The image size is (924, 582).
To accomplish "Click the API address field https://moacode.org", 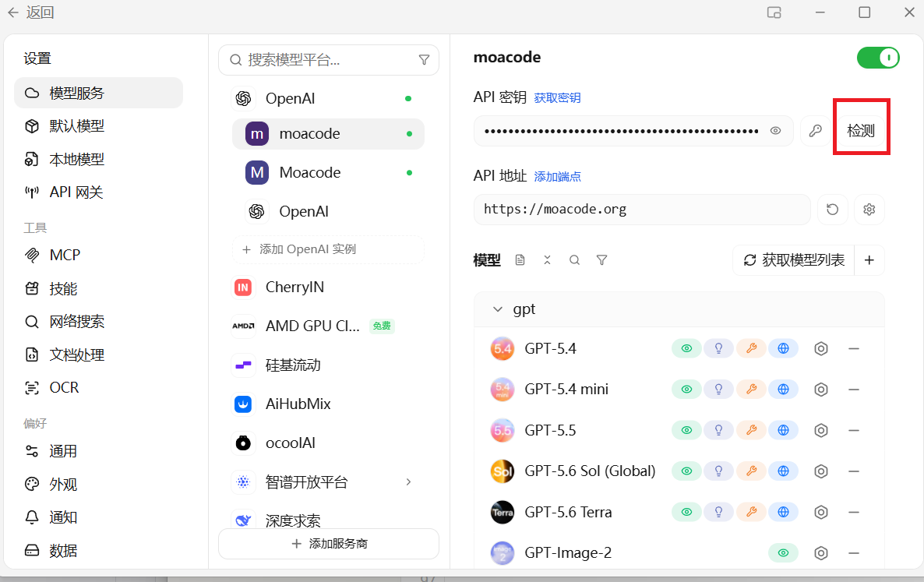I will tap(642, 209).
